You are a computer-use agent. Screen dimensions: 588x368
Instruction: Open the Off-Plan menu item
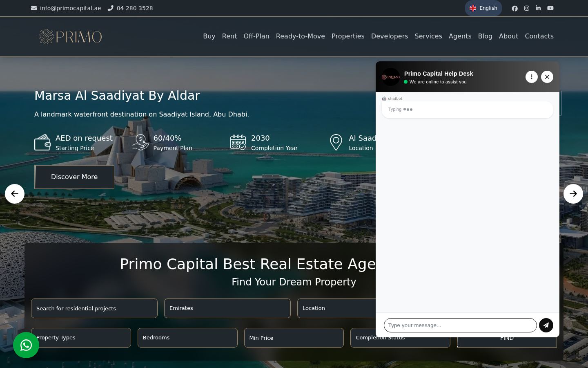(x=256, y=36)
